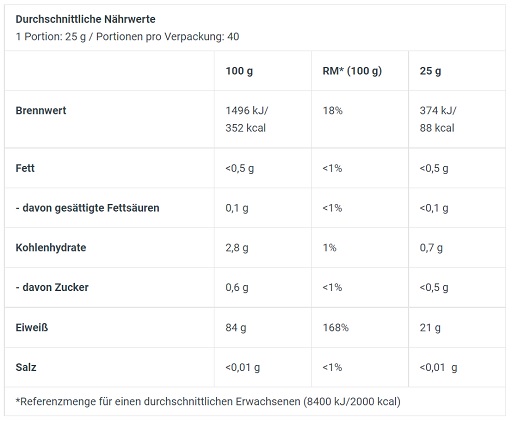Select the 100 g column header

click(239, 71)
